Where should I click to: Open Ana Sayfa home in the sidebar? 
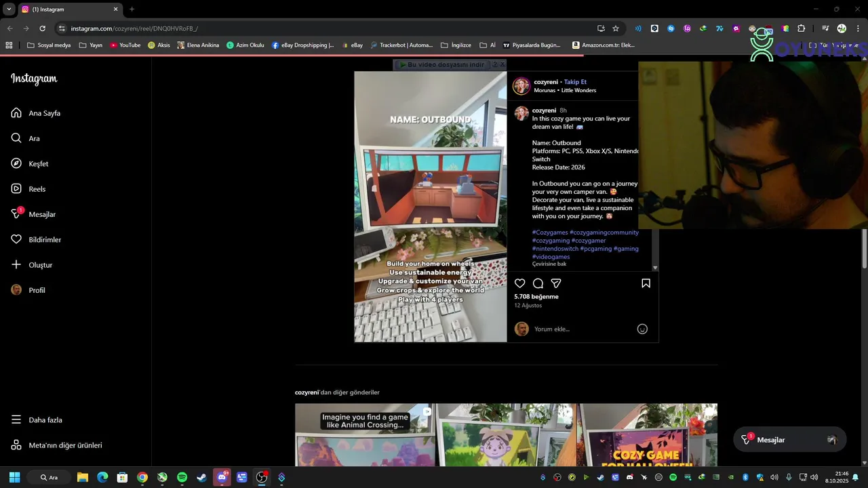click(x=36, y=113)
